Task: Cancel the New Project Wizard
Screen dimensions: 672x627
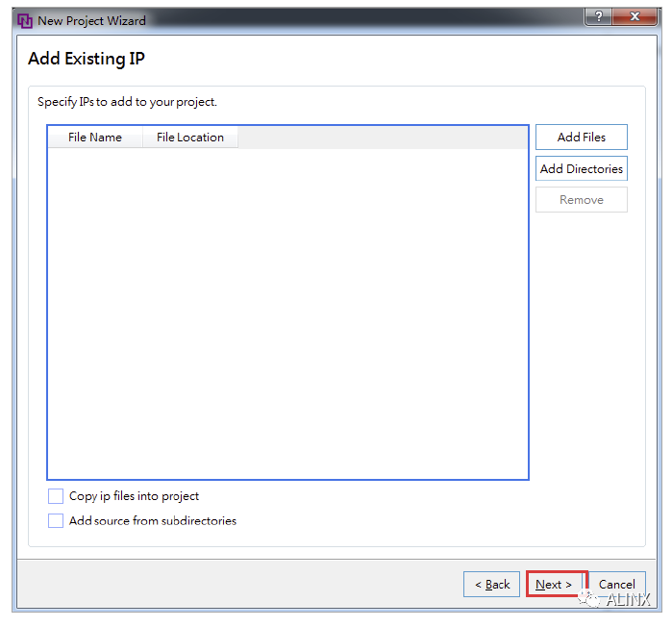Action: (616, 584)
